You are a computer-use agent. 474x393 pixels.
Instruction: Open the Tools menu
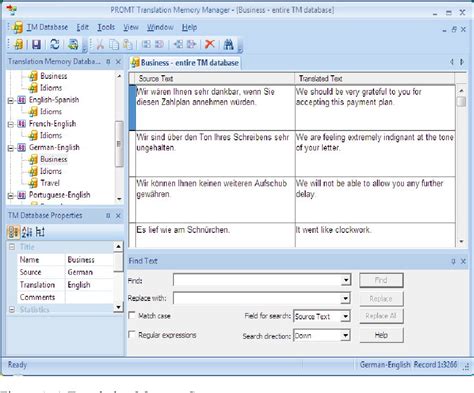click(x=106, y=27)
